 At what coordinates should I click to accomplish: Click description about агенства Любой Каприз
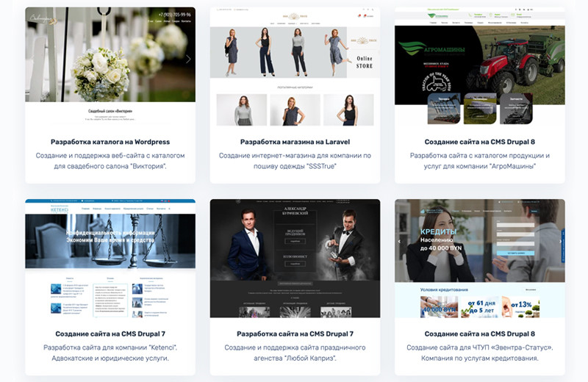[x=295, y=353]
